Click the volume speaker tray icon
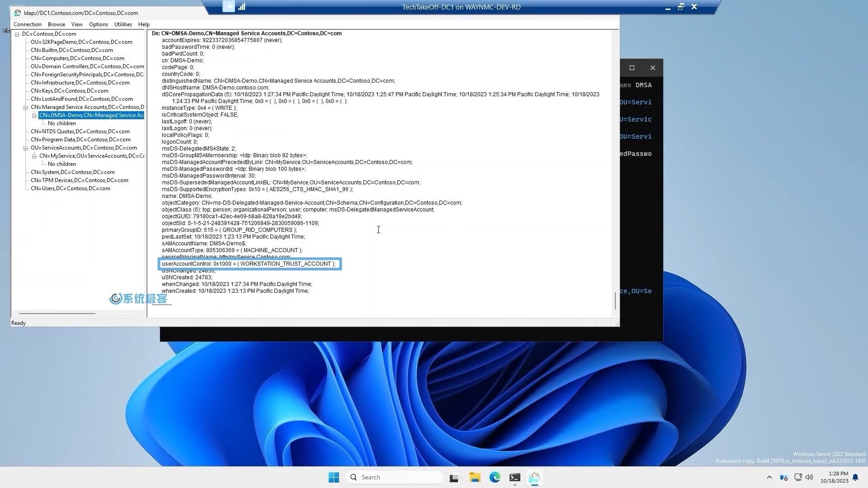Screen dimensions: 868x488 [x=809, y=477]
